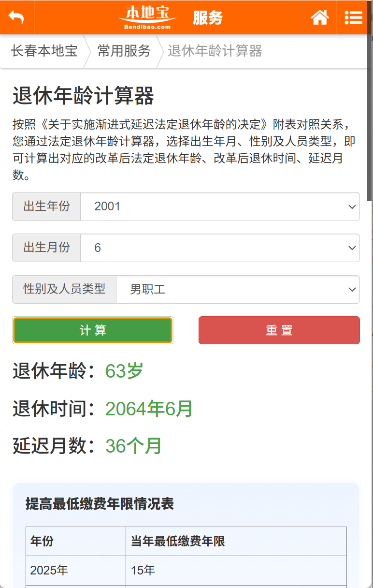Tap the back arrow in the header
Image resolution: width=373 pixels, height=588 pixels.
coord(16,17)
